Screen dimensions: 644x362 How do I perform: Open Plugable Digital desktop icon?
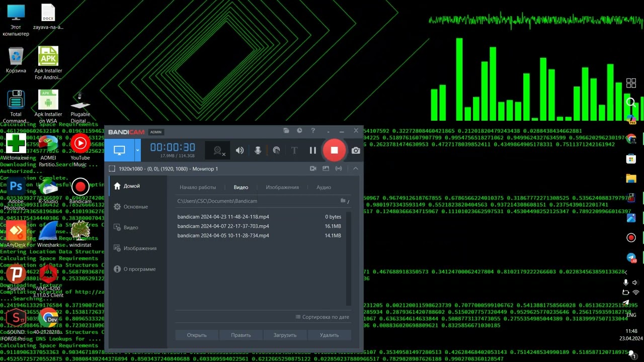tap(80, 107)
